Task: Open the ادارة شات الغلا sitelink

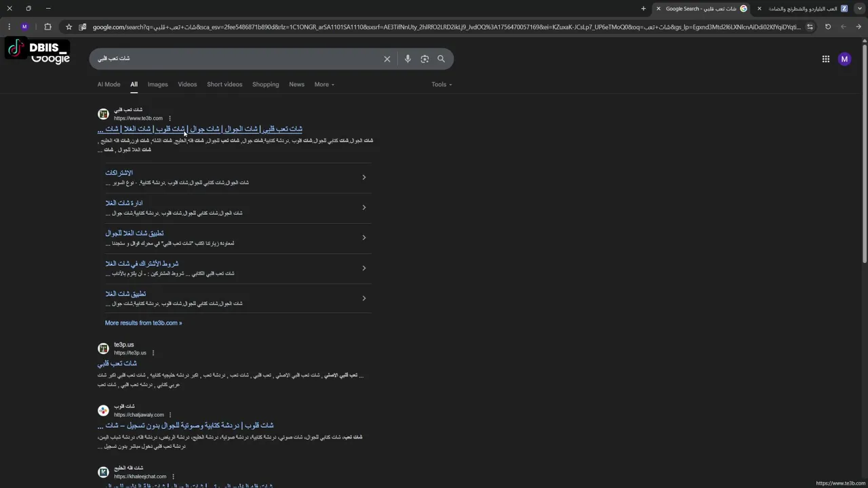Action: tap(124, 203)
